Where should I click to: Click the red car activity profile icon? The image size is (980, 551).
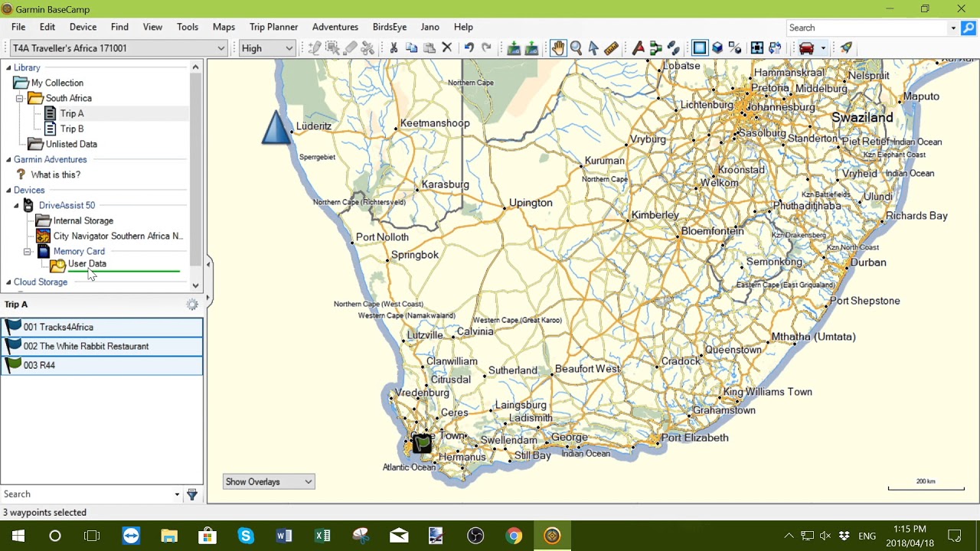point(806,48)
